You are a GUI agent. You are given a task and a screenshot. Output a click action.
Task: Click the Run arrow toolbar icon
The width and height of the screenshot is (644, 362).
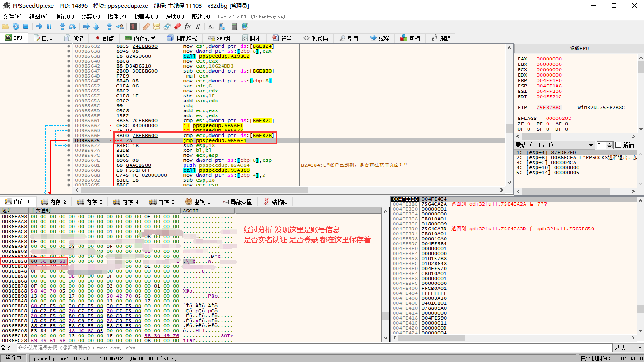(39, 27)
